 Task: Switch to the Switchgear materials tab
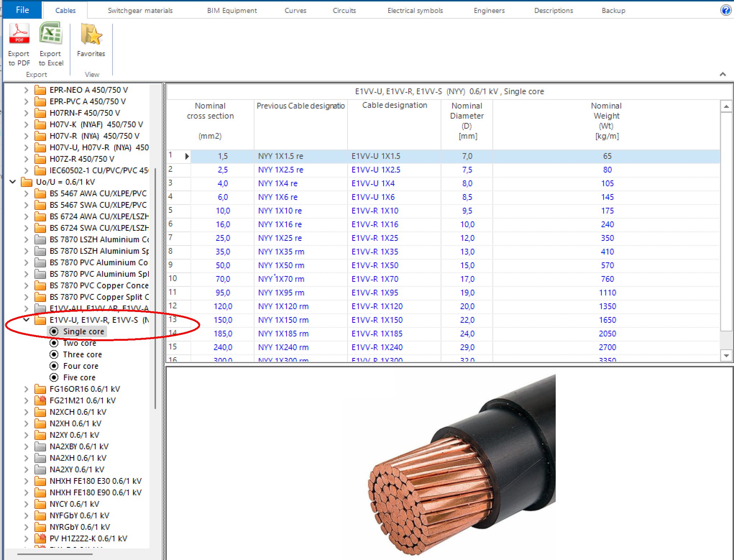140,10
